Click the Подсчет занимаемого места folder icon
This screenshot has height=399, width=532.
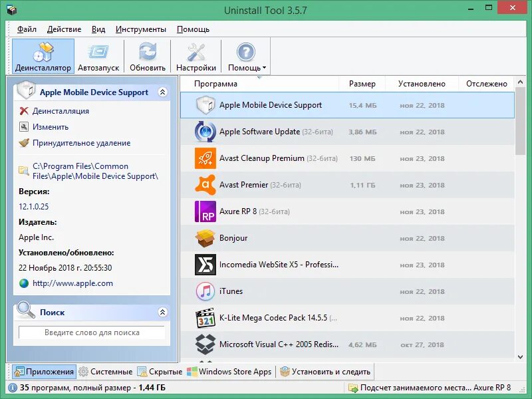click(353, 388)
